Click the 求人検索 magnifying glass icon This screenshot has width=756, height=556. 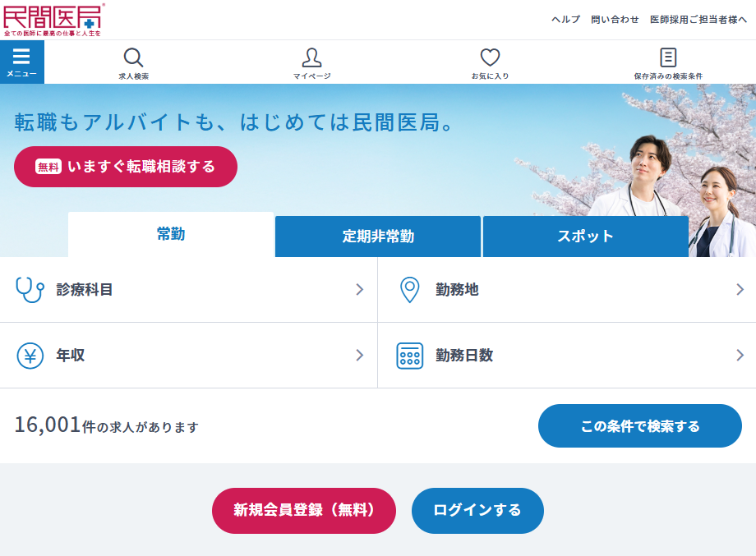(x=134, y=57)
